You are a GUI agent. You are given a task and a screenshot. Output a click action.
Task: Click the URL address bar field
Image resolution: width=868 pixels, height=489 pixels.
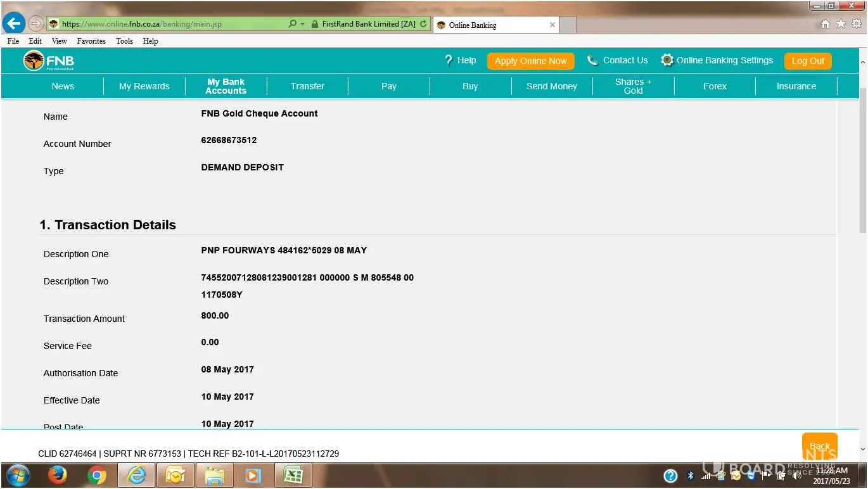[x=171, y=24]
